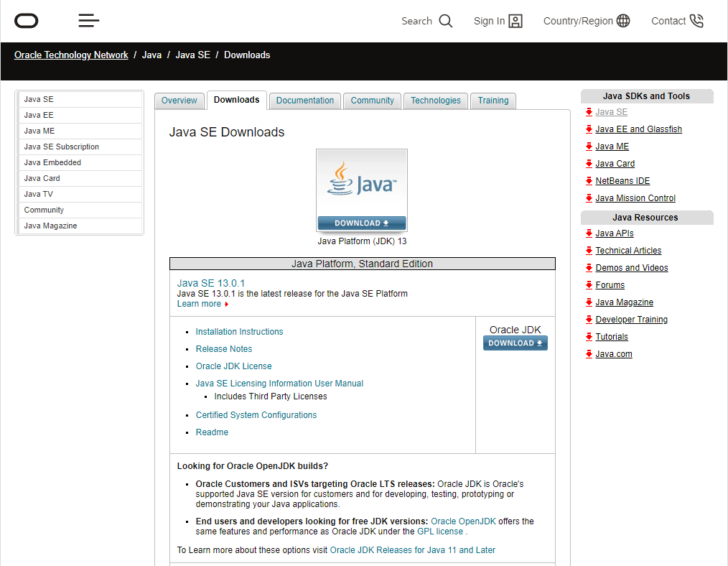Open Java Magazine in left sidebar

80,226
